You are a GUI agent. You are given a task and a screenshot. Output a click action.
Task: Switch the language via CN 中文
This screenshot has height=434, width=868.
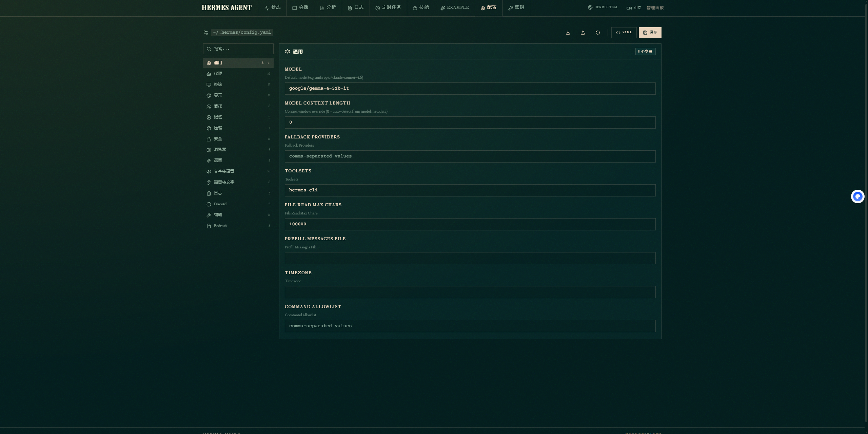(x=634, y=8)
